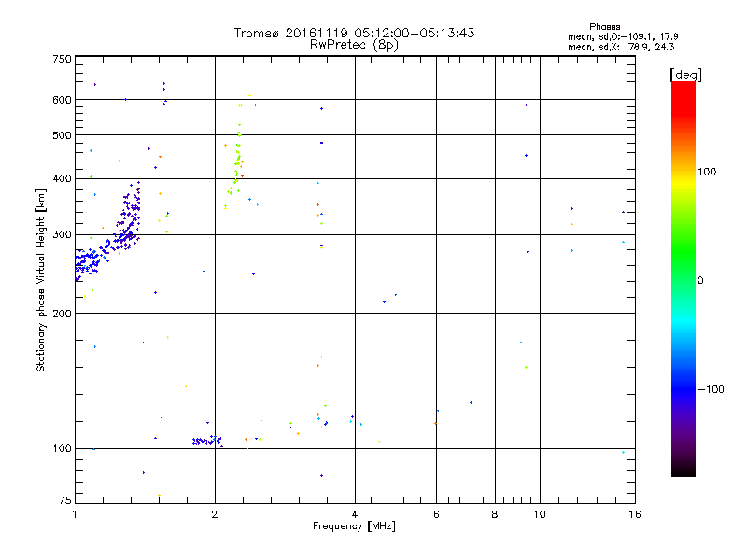
Task: Click the y-axis label "200"
Action: coord(62,314)
